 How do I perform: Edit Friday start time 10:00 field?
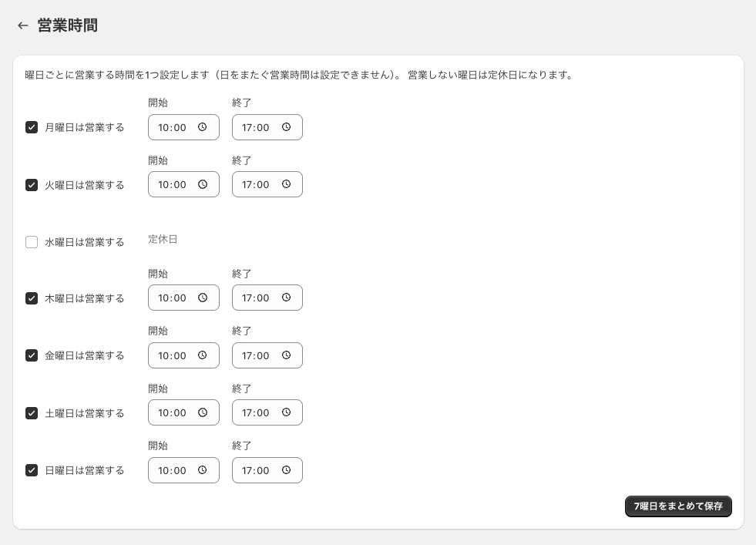[x=183, y=355]
